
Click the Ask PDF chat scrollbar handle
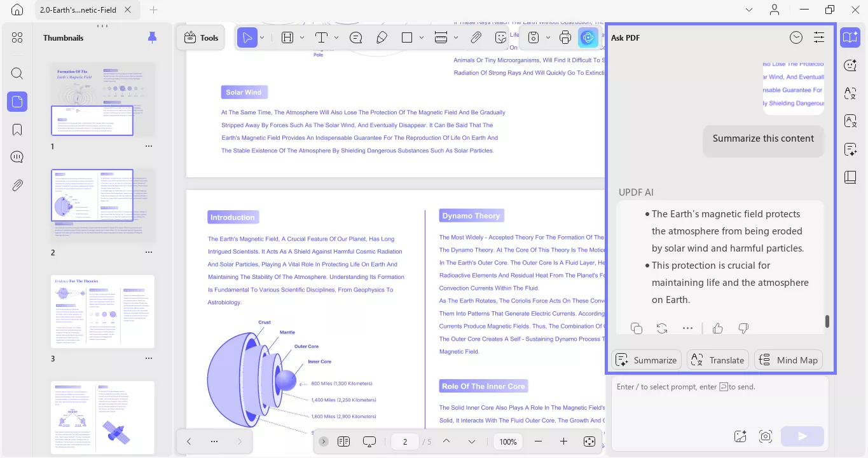pyautogui.click(x=827, y=321)
